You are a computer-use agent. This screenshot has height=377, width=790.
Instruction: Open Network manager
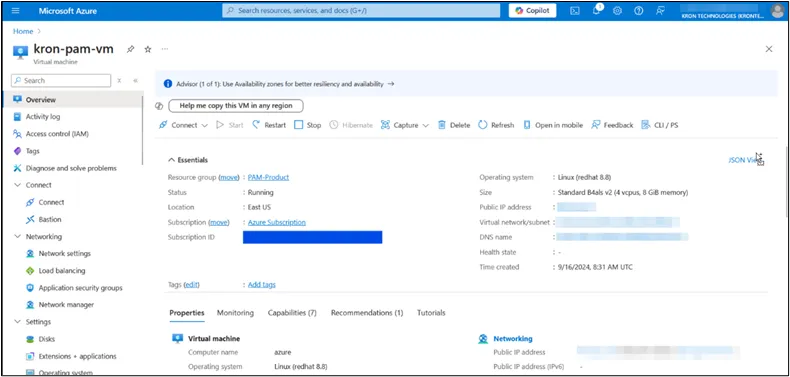[x=66, y=304]
